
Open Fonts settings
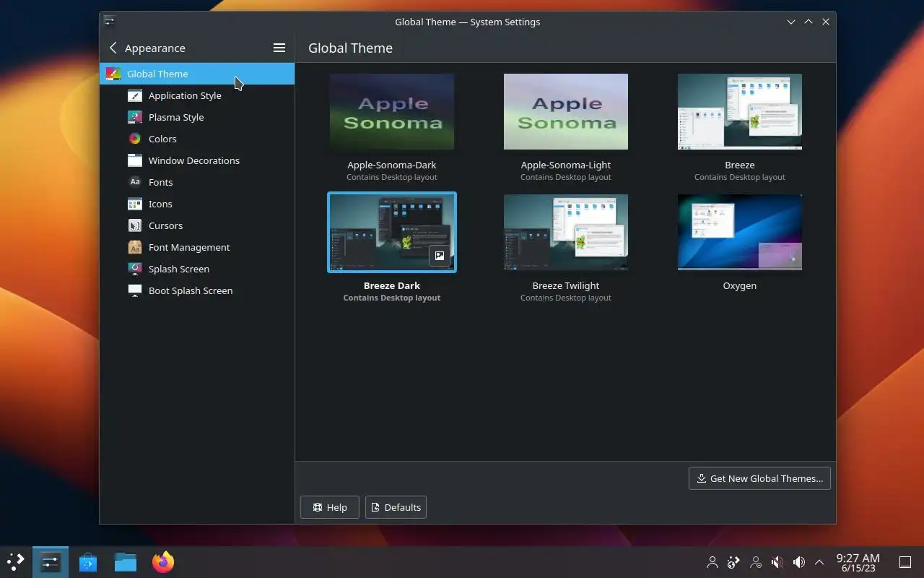pyautogui.click(x=197, y=182)
